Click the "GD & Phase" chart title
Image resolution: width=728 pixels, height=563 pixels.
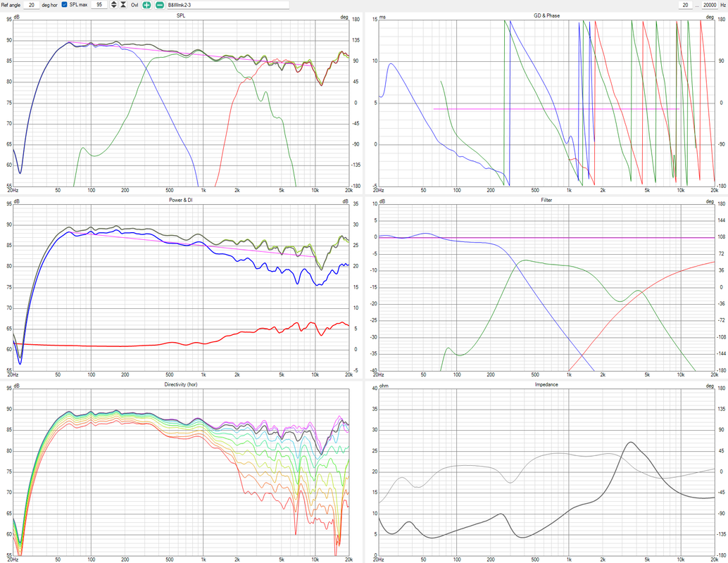(x=546, y=15)
